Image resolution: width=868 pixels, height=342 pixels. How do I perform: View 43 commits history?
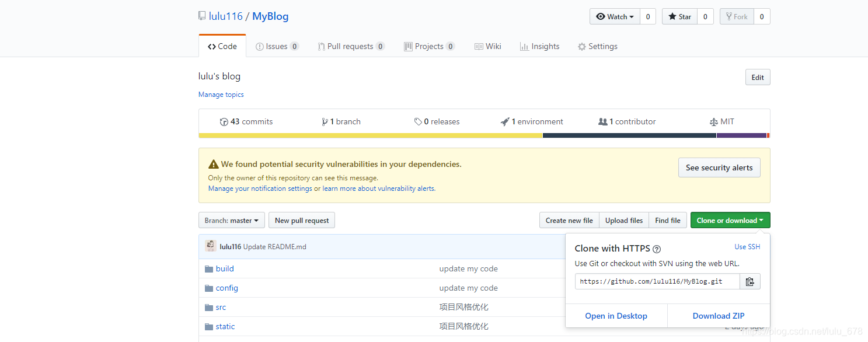point(246,121)
